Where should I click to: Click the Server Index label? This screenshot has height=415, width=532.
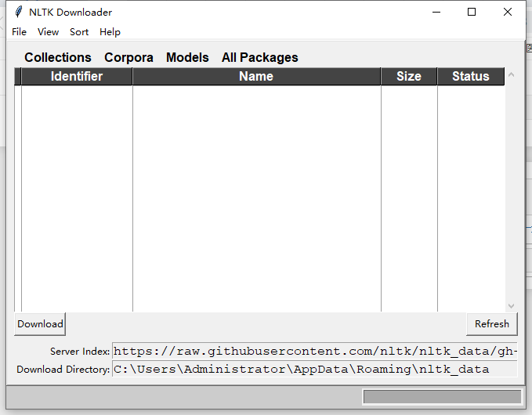coord(80,352)
